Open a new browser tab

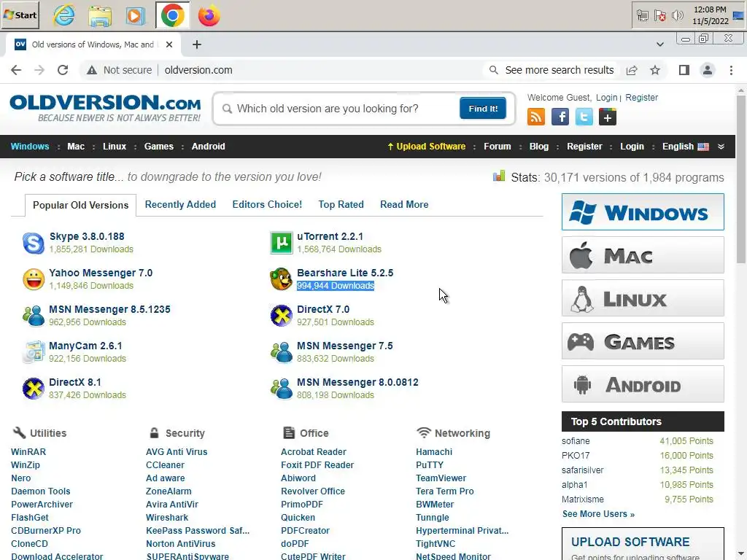click(x=197, y=44)
